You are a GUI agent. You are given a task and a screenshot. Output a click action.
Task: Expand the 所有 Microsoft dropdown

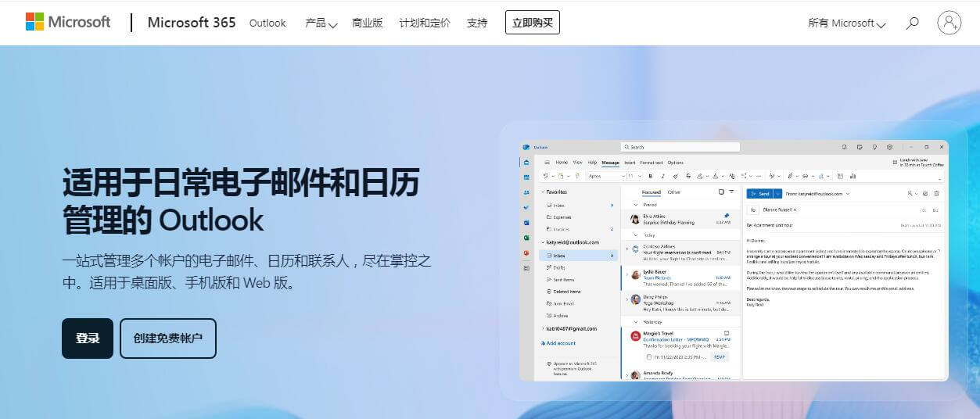[x=846, y=23]
